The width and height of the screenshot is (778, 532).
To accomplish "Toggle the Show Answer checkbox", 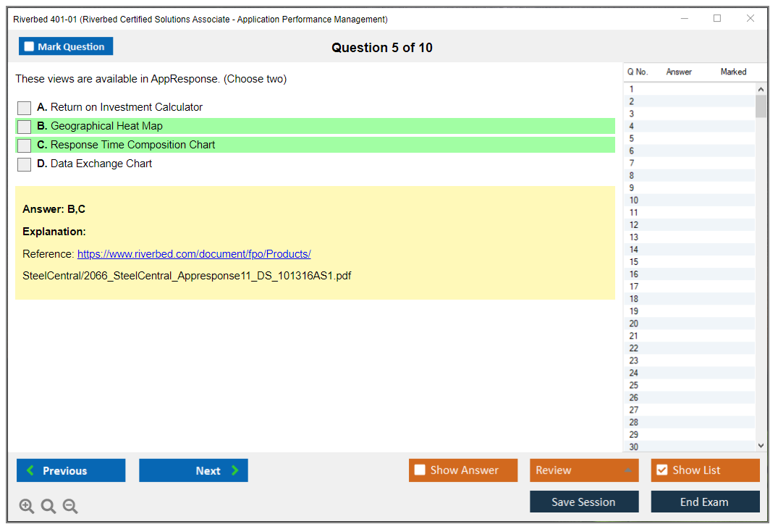I will coord(420,470).
